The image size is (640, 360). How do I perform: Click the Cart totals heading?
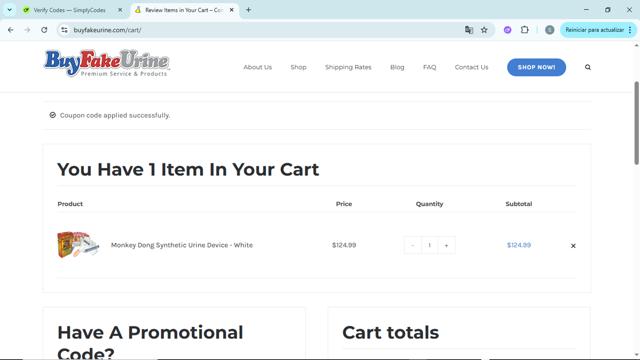click(x=391, y=333)
